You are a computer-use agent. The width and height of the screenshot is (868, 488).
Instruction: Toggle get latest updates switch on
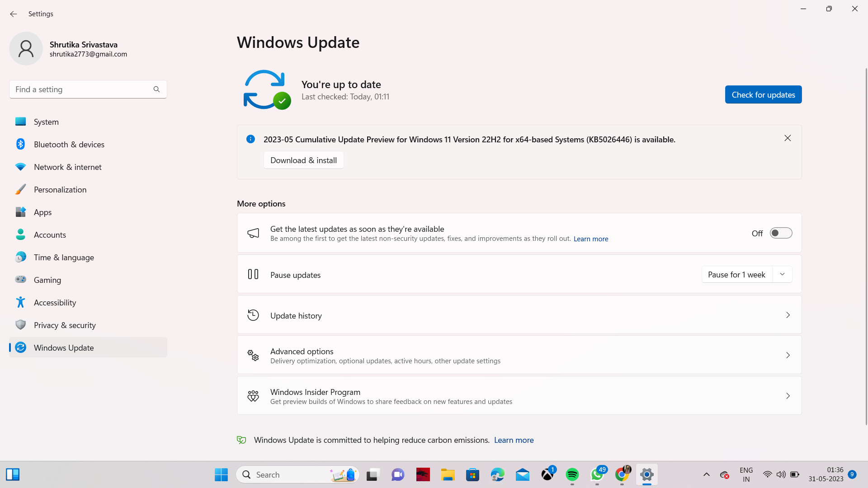(x=781, y=233)
